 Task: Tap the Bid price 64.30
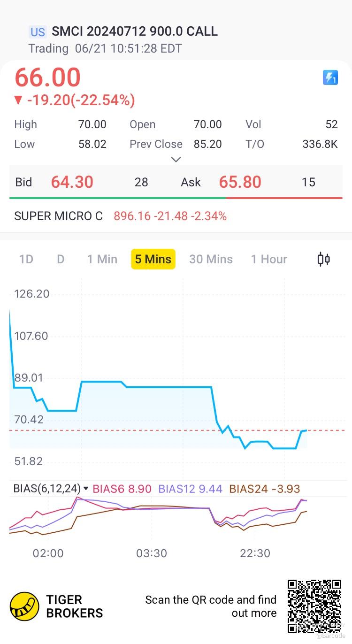72,182
